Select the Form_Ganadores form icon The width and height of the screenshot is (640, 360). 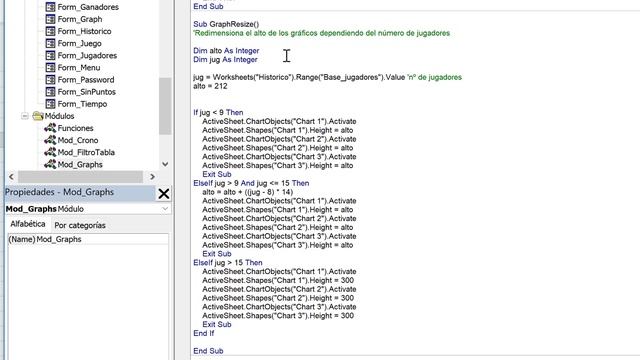pos(50,7)
